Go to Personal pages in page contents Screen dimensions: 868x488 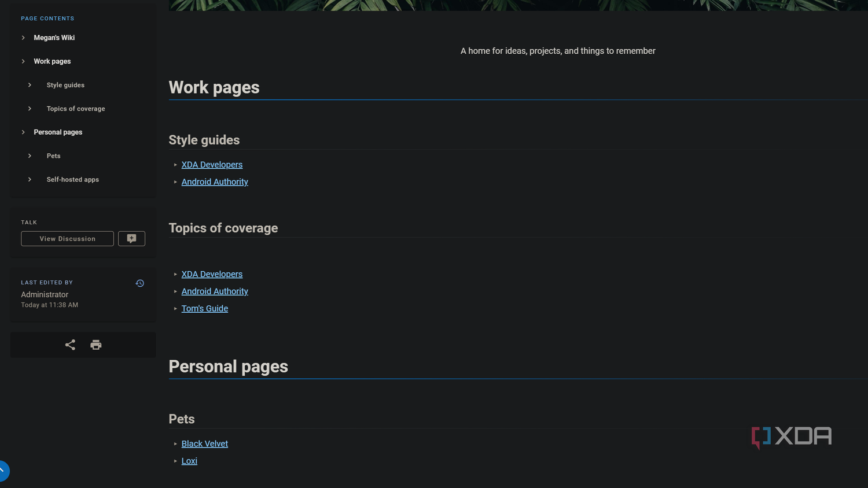(x=58, y=132)
